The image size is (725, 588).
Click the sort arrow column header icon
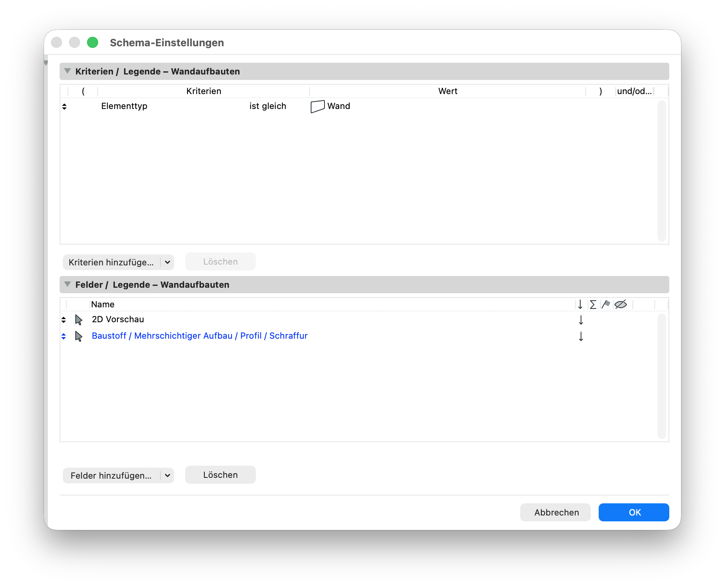click(580, 305)
